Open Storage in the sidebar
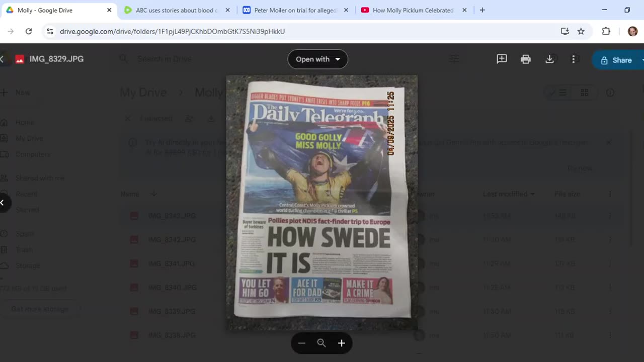The height and width of the screenshot is (362, 644). pyautogui.click(x=28, y=265)
